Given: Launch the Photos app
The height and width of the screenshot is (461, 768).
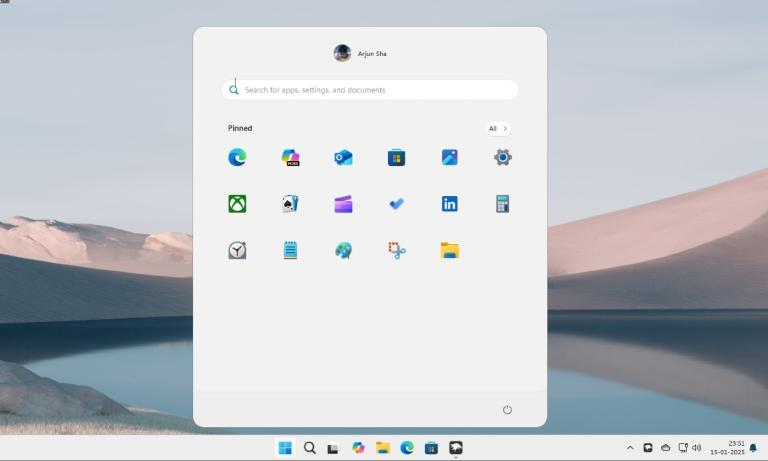Looking at the screenshot, I should click(450, 157).
